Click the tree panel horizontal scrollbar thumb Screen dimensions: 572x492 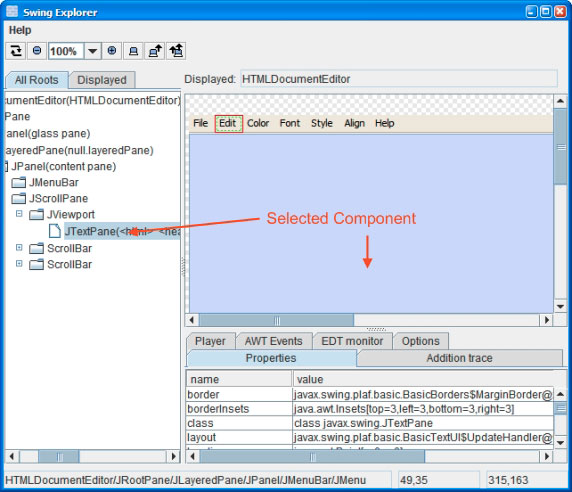pos(59,456)
